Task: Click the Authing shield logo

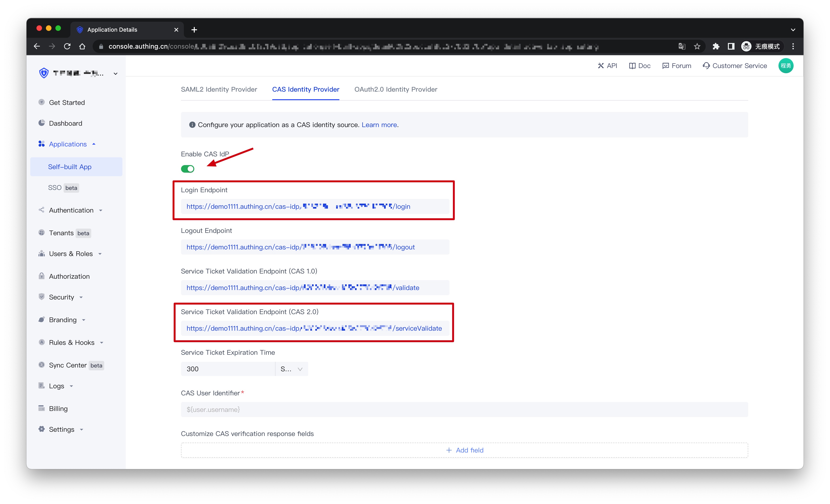Action: tap(44, 73)
